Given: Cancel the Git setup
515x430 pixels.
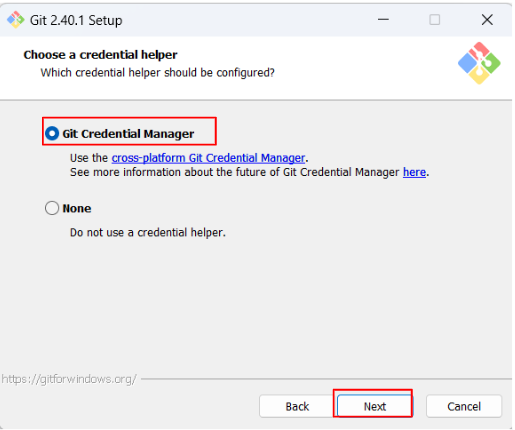Looking at the screenshot, I should pyautogui.click(x=464, y=406).
